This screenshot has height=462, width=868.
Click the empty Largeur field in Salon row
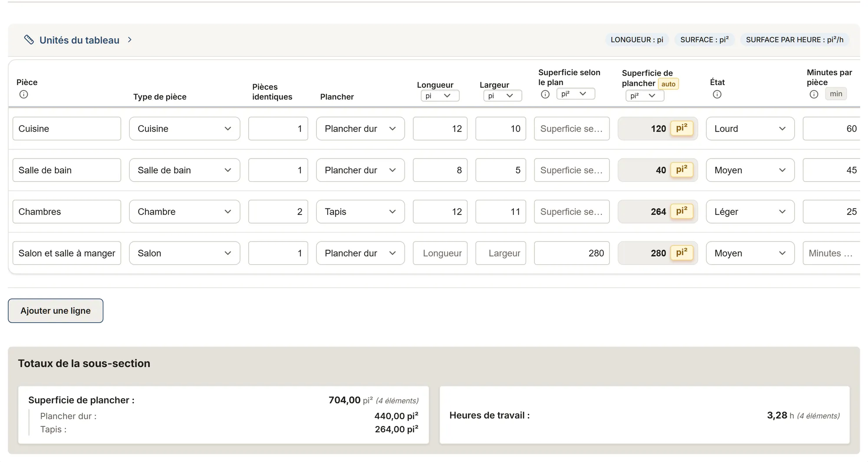coord(501,253)
